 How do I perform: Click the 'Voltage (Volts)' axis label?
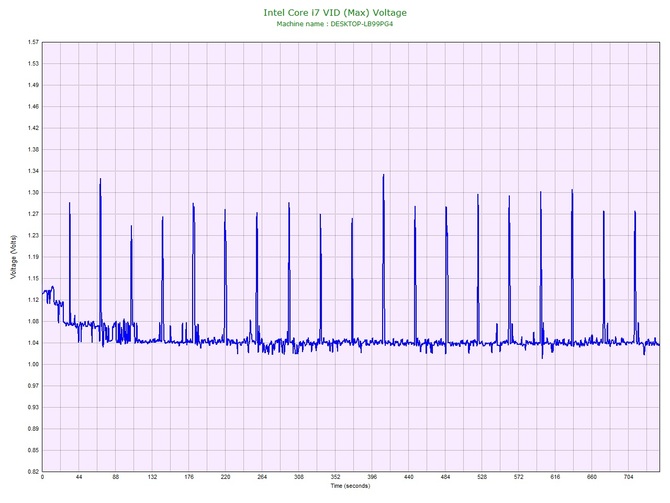pos(14,257)
